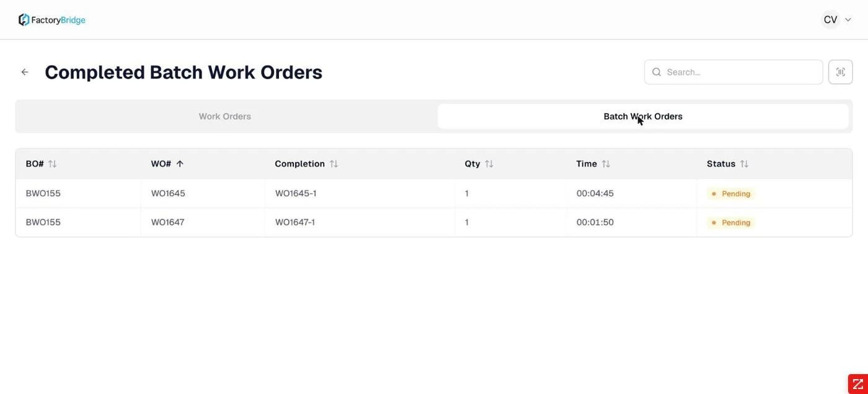Sort by the Time column arrows
The image size is (868, 394).
pyautogui.click(x=606, y=164)
